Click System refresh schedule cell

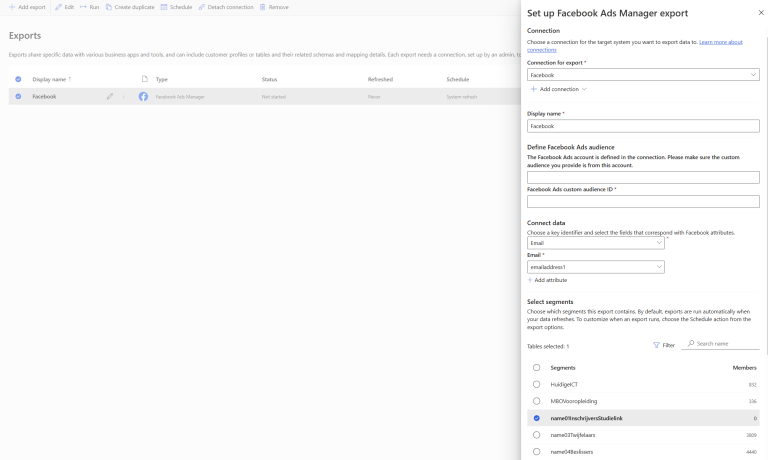(x=461, y=97)
